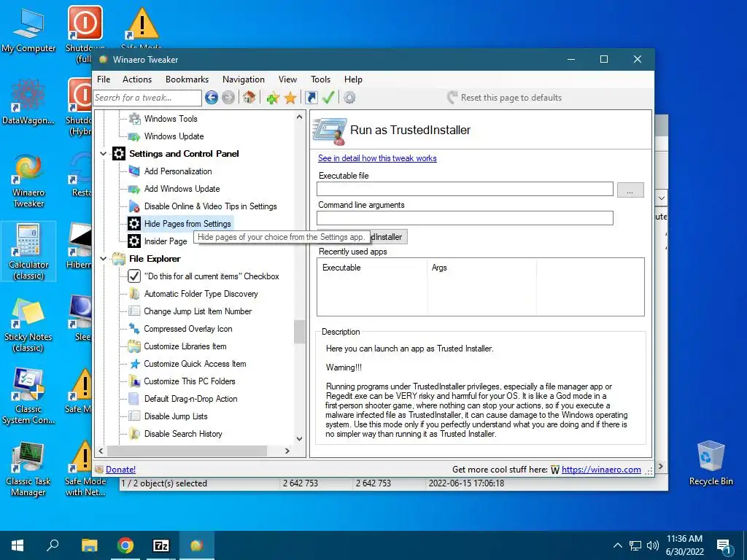Collapse the File Explorer category

104,259
